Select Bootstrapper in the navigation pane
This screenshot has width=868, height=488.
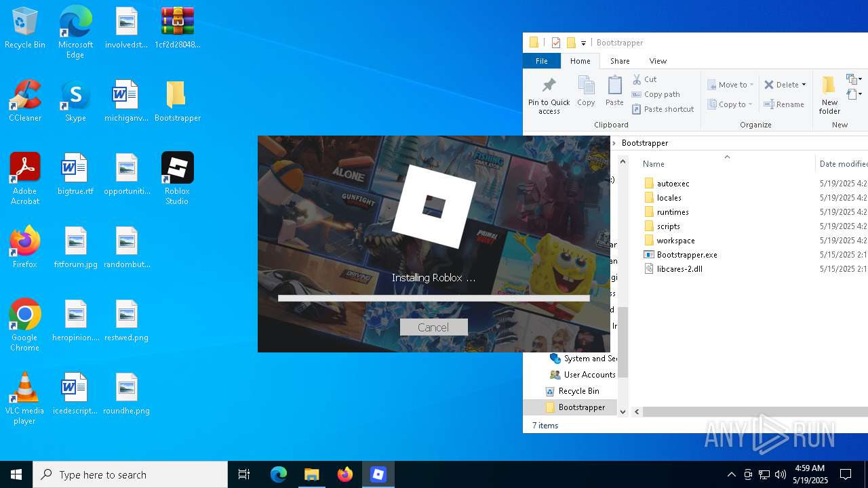pos(574,407)
